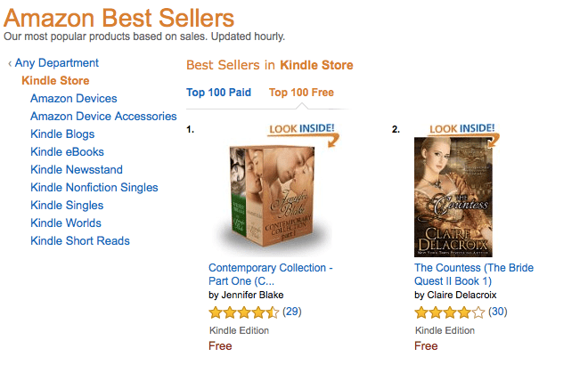Click Look Inside badge on Contemporary Collection

pyautogui.click(x=303, y=131)
